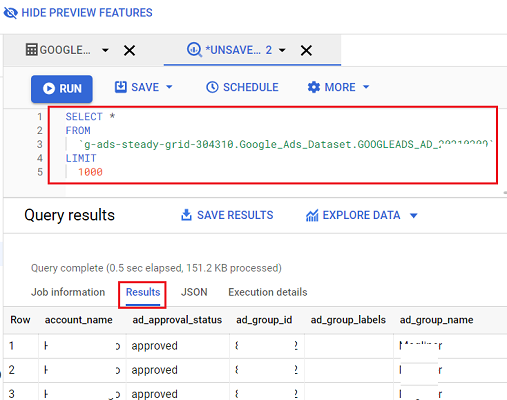Click the crossed-eye hide preview icon
This screenshot has width=507, height=400.
(x=11, y=13)
